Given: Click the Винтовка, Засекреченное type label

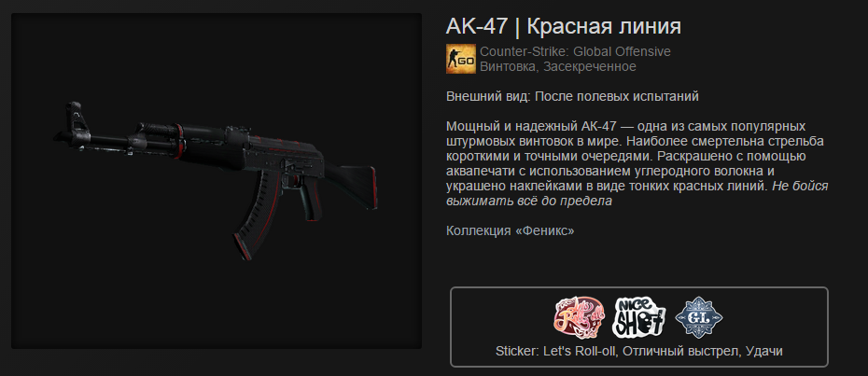Looking at the screenshot, I should pyautogui.click(x=558, y=67).
